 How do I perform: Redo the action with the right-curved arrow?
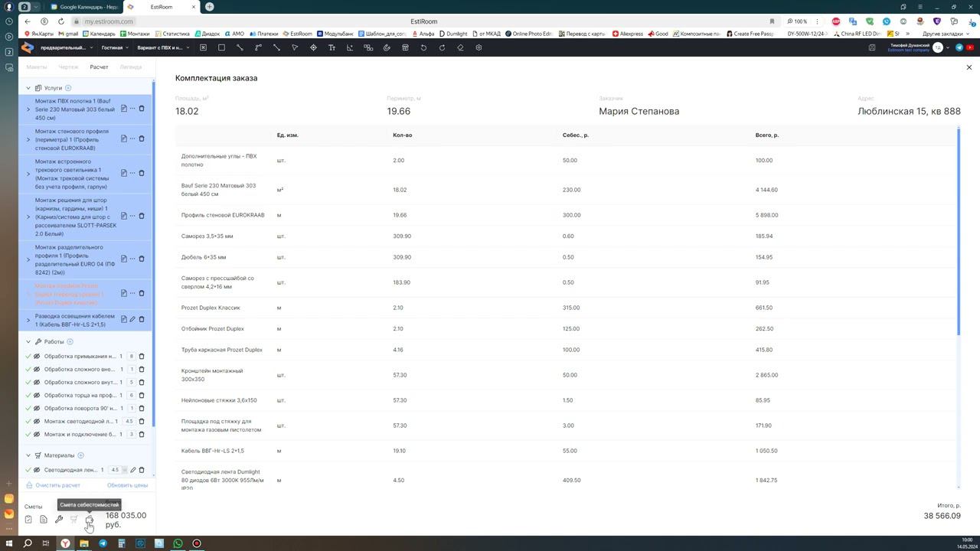pos(442,47)
